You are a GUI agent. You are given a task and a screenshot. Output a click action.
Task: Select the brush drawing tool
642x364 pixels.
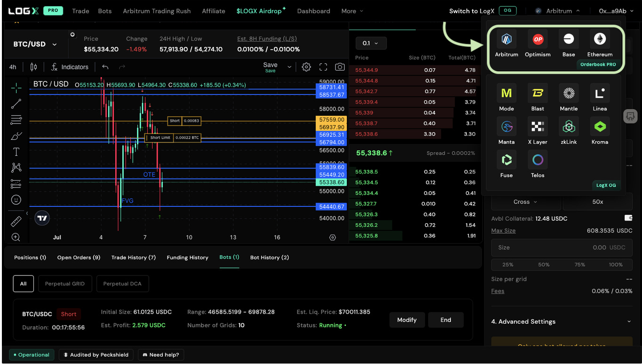click(16, 136)
